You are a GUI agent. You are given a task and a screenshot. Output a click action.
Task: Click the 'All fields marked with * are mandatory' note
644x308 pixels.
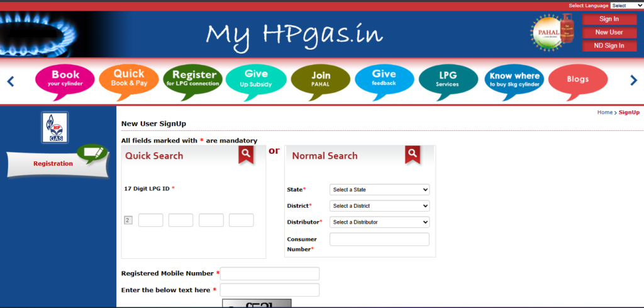189,140
